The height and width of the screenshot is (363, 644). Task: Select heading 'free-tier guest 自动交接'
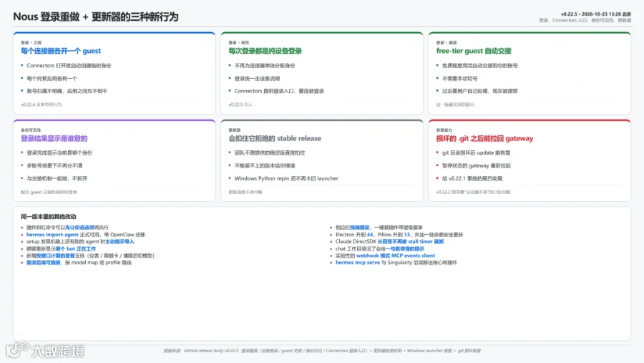474,51
